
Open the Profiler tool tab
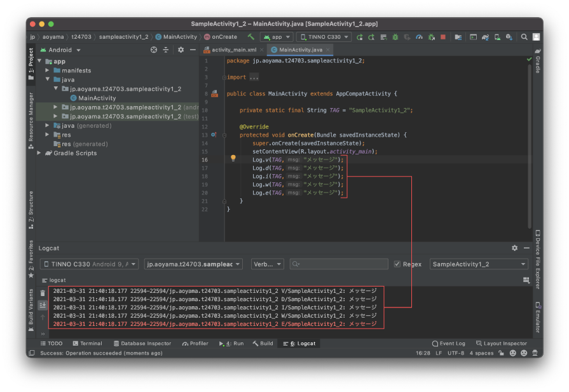[x=195, y=344]
